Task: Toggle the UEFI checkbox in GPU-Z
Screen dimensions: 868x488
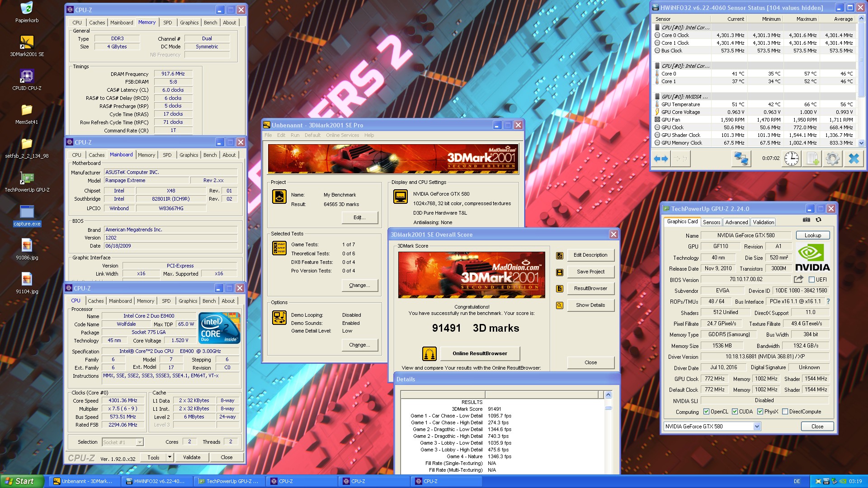Action: click(811, 280)
